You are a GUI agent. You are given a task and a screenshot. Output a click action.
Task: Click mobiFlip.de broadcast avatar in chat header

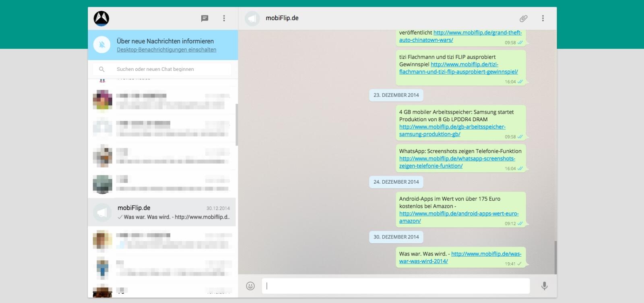point(252,19)
